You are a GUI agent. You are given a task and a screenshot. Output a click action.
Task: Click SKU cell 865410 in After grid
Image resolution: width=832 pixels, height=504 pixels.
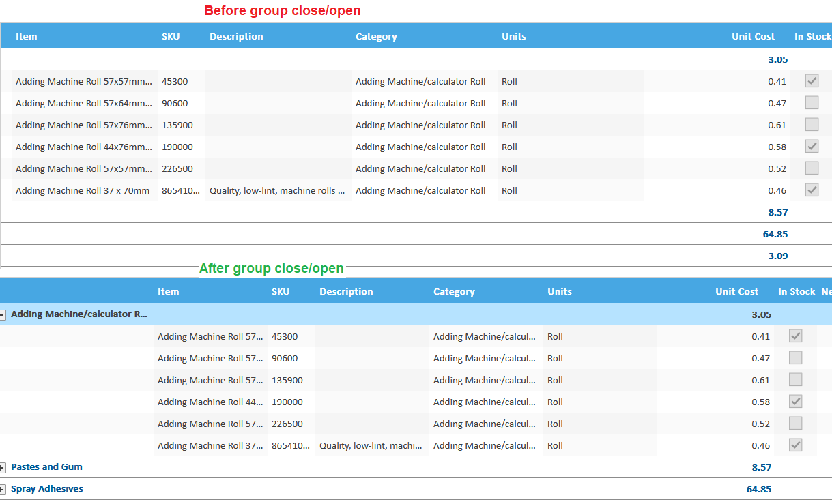pos(291,445)
